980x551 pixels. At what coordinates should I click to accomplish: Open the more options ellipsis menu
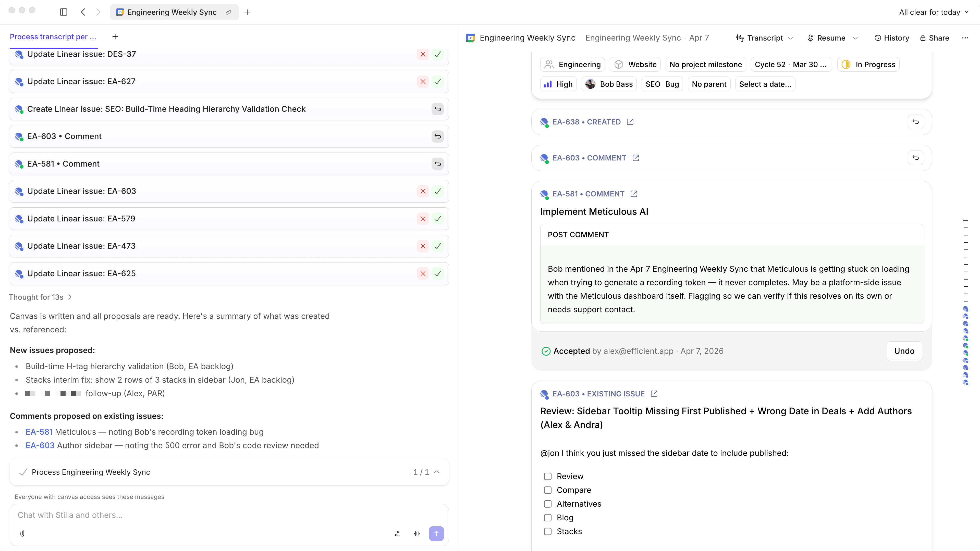[x=965, y=38]
